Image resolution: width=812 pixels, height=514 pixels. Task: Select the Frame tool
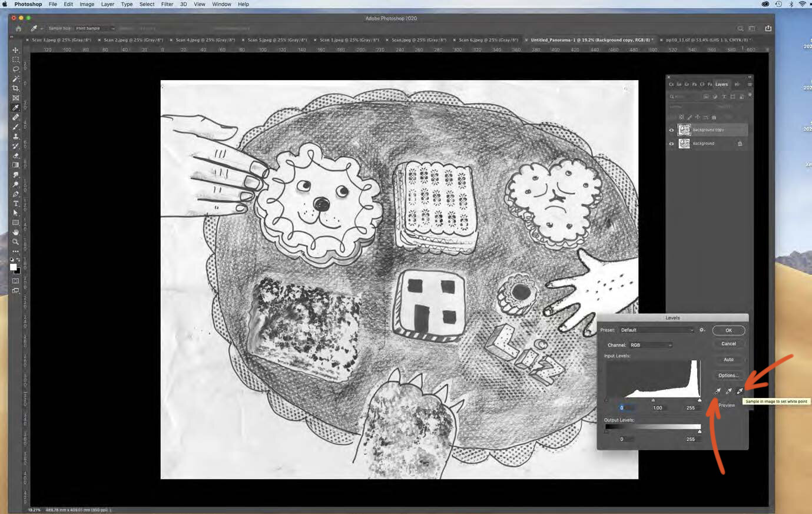(x=16, y=98)
